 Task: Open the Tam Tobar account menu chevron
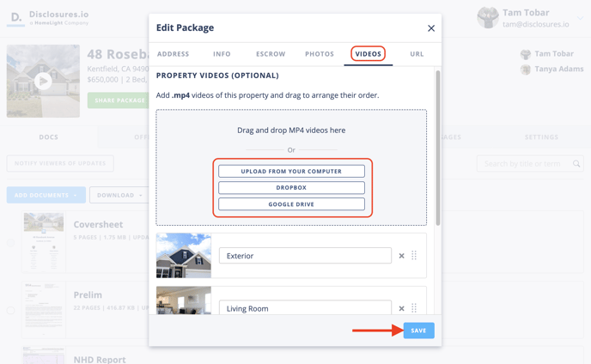tap(581, 18)
